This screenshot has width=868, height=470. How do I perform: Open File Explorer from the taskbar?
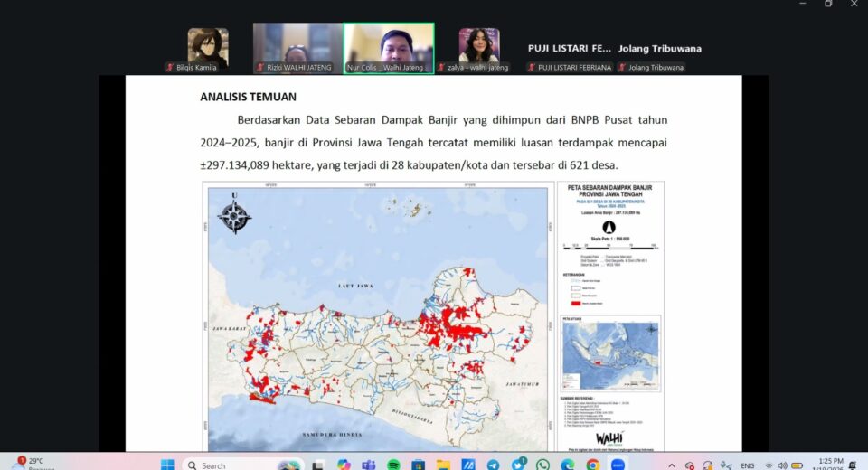(x=443, y=465)
